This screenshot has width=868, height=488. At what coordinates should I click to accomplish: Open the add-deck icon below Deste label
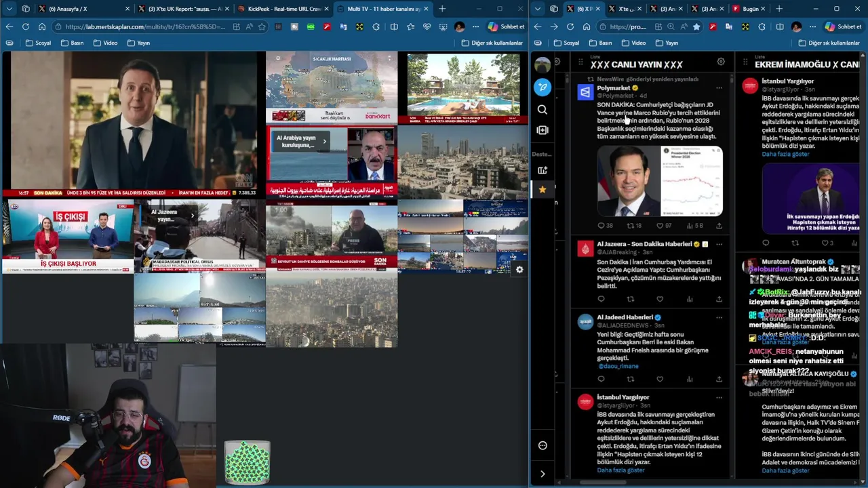(x=542, y=170)
